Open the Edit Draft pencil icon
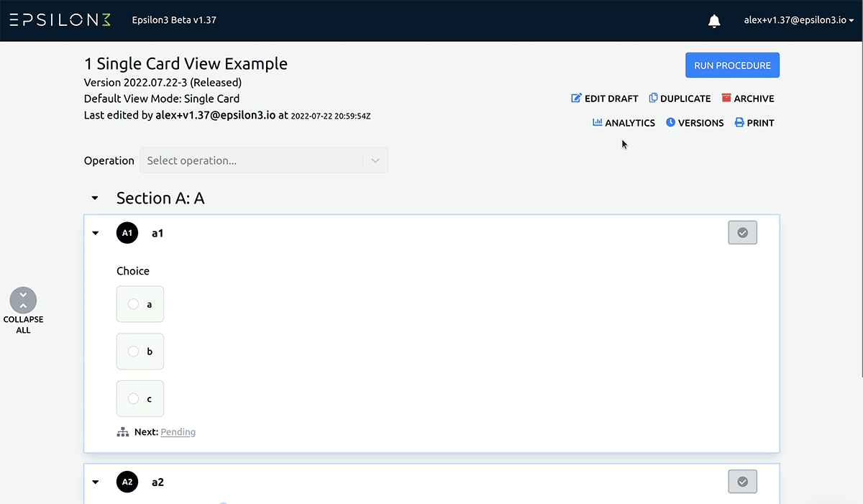Image resolution: width=863 pixels, height=504 pixels. tap(576, 98)
